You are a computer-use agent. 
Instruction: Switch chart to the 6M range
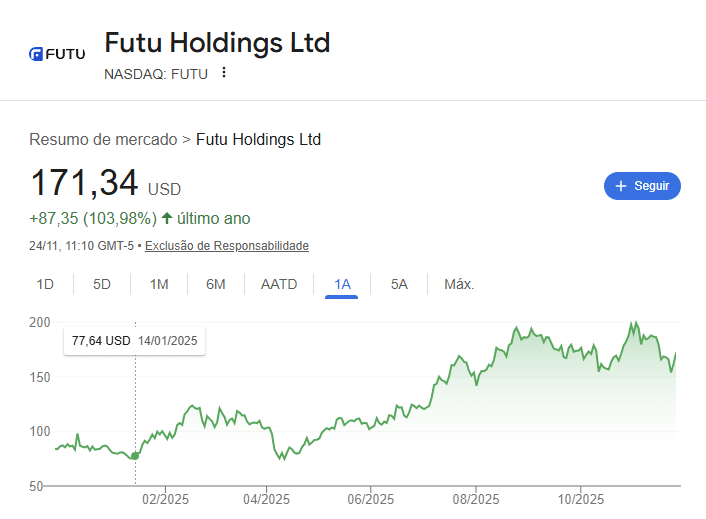tap(216, 284)
